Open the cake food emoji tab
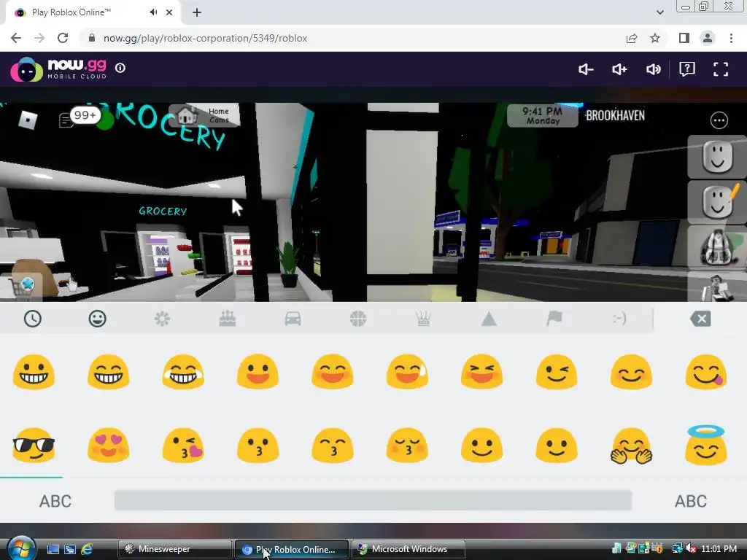This screenshot has width=747, height=560. click(x=228, y=319)
